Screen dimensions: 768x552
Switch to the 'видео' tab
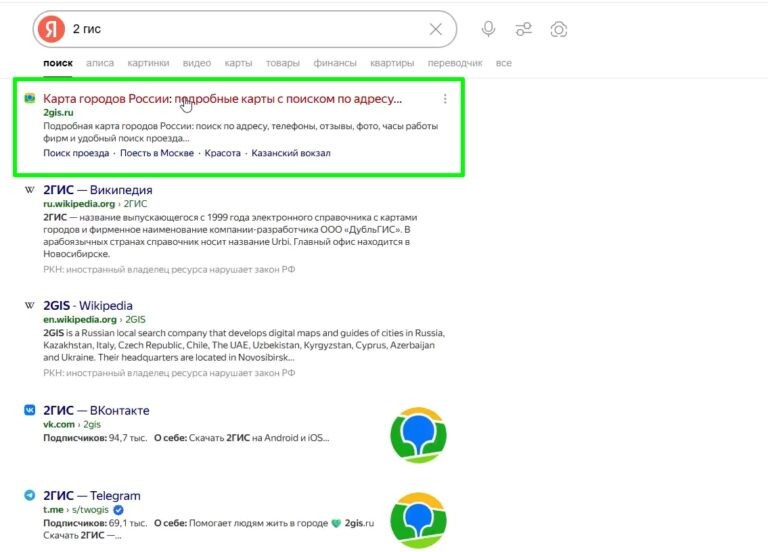click(197, 63)
